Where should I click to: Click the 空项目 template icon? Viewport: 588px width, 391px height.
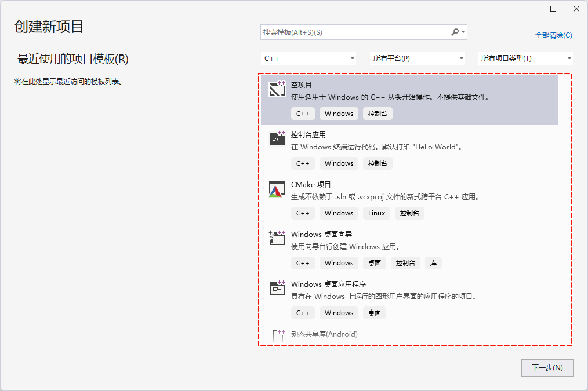point(277,89)
